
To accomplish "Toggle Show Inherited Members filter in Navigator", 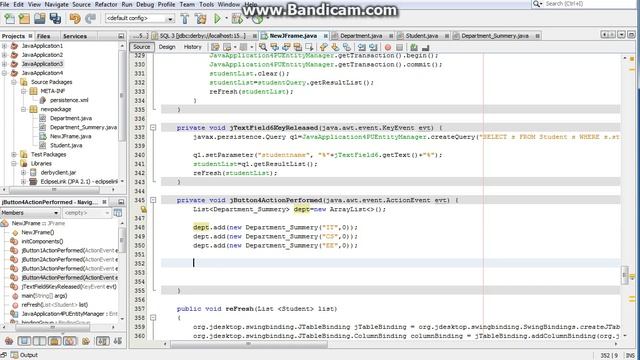I will pos(9,340).
